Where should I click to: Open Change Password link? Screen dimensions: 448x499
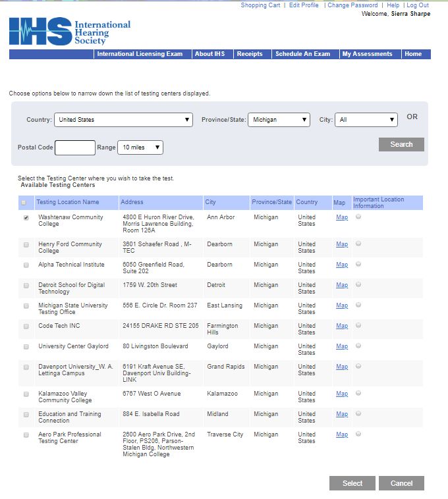coord(352,5)
